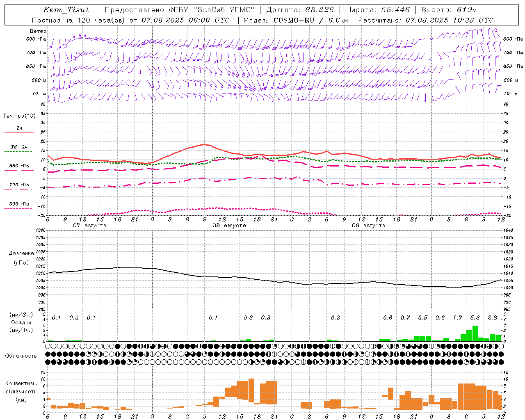Click the 1040 label on left pressure axis

point(40,230)
